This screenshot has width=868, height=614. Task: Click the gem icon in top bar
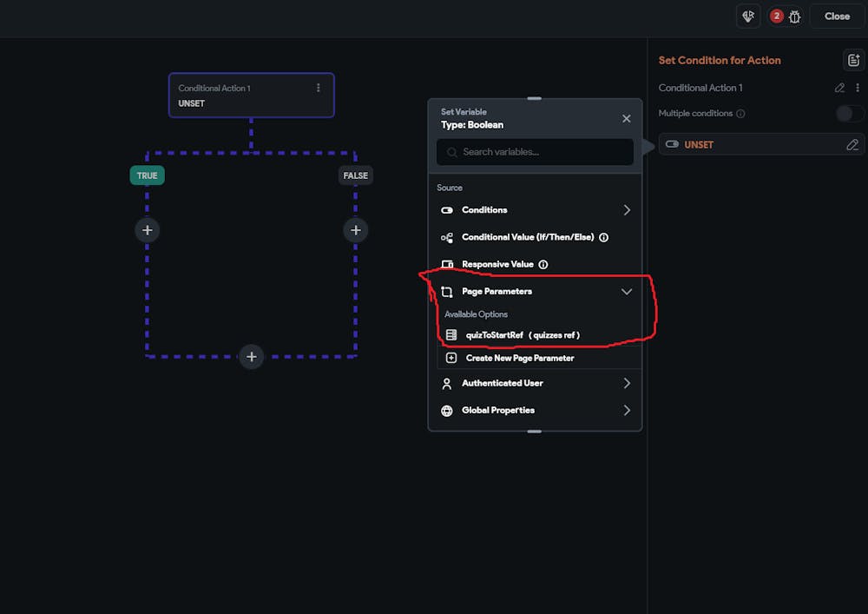[x=747, y=17]
